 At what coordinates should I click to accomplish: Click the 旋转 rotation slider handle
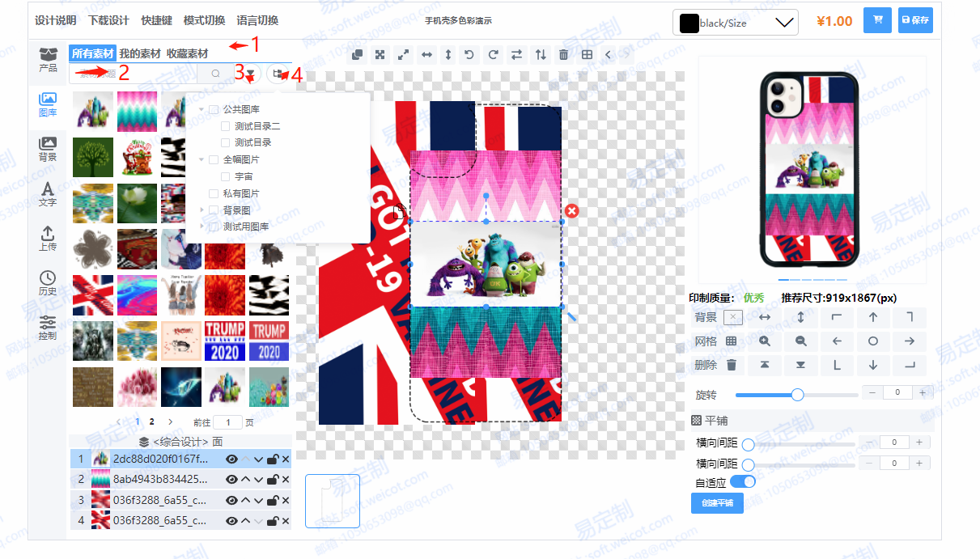coord(797,395)
